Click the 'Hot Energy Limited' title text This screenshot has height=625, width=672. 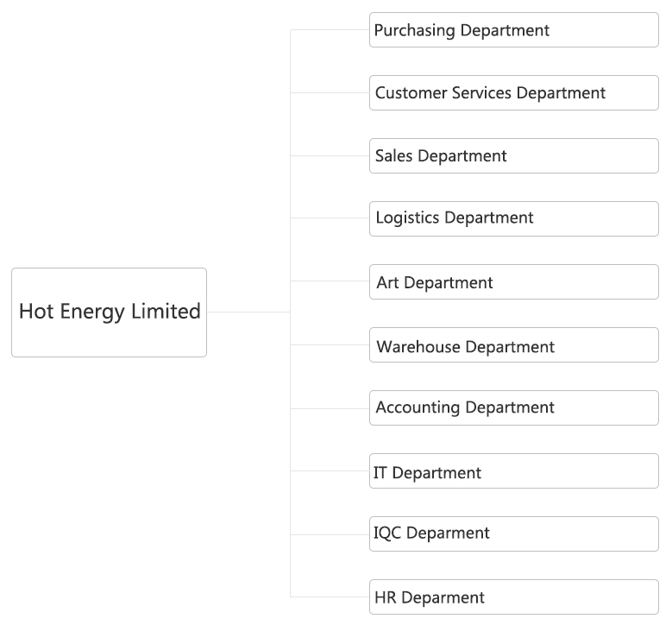[x=110, y=312]
